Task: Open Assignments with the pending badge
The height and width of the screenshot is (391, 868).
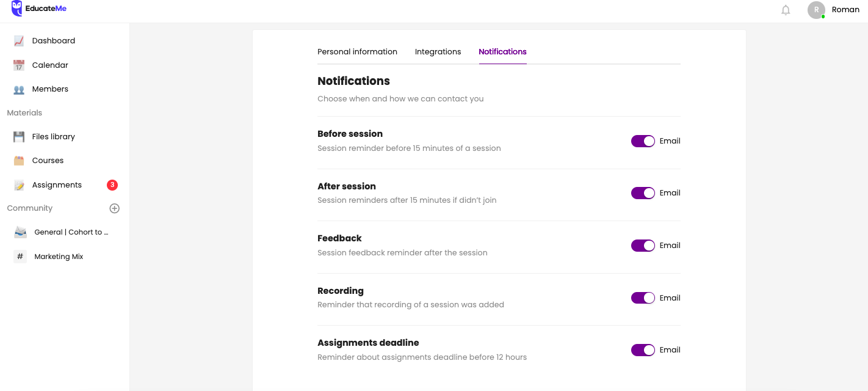Action: click(x=57, y=185)
